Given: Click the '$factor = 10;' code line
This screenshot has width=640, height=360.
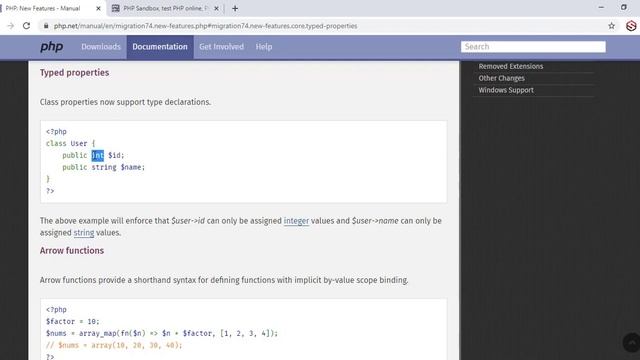Looking at the screenshot, I should click(x=73, y=322).
